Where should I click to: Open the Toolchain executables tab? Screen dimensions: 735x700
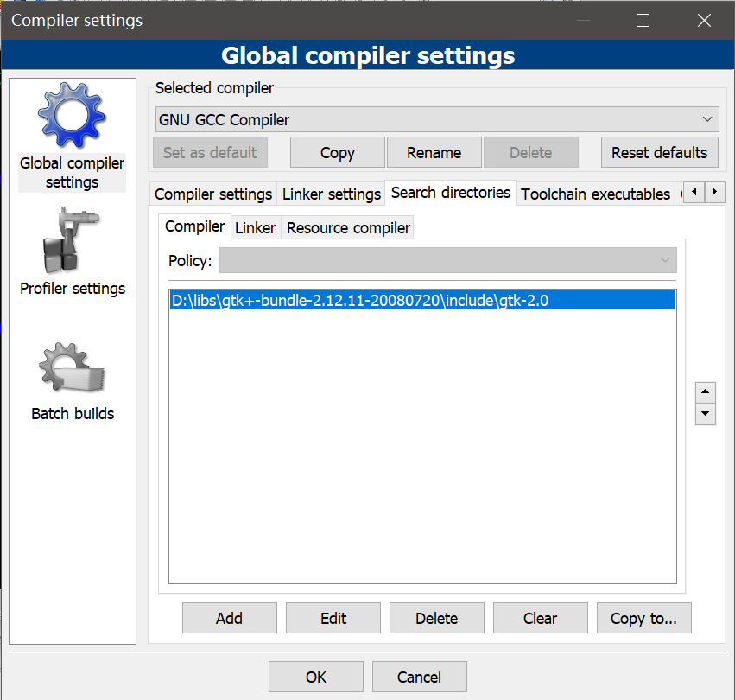(596, 194)
